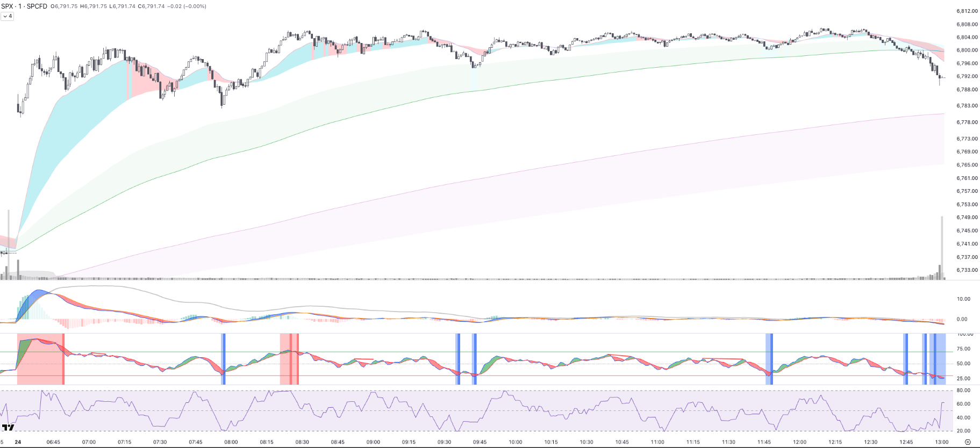This screenshot has height=448, width=980.
Task: Select the 13:00 time axis label
Action: coord(941,442)
